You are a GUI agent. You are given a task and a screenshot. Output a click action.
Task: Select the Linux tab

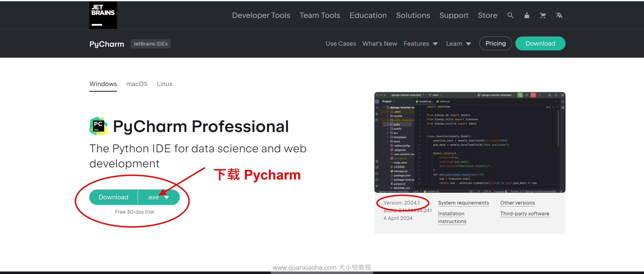(164, 84)
